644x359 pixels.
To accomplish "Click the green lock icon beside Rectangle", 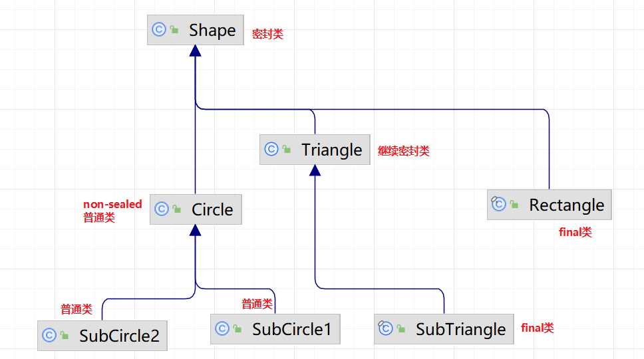I will coord(514,204).
